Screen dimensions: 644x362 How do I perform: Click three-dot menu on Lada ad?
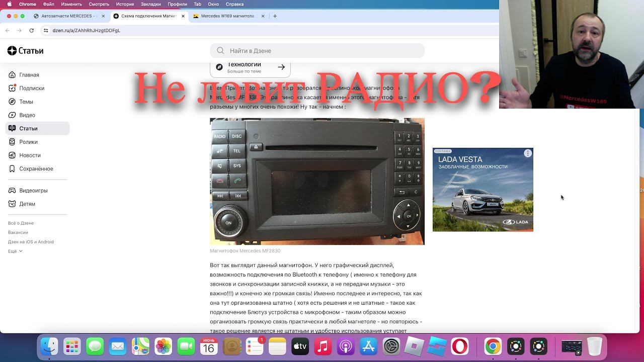[x=527, y=153]
